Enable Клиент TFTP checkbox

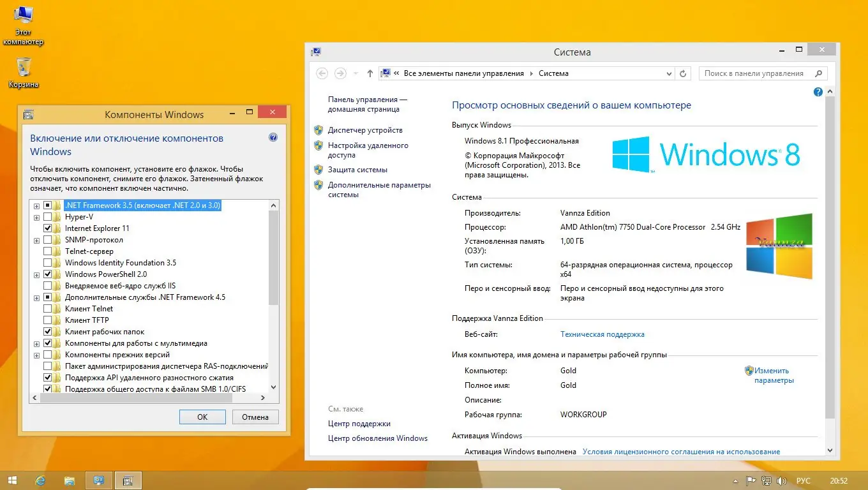pyautogui.click(x=47, y=320)
